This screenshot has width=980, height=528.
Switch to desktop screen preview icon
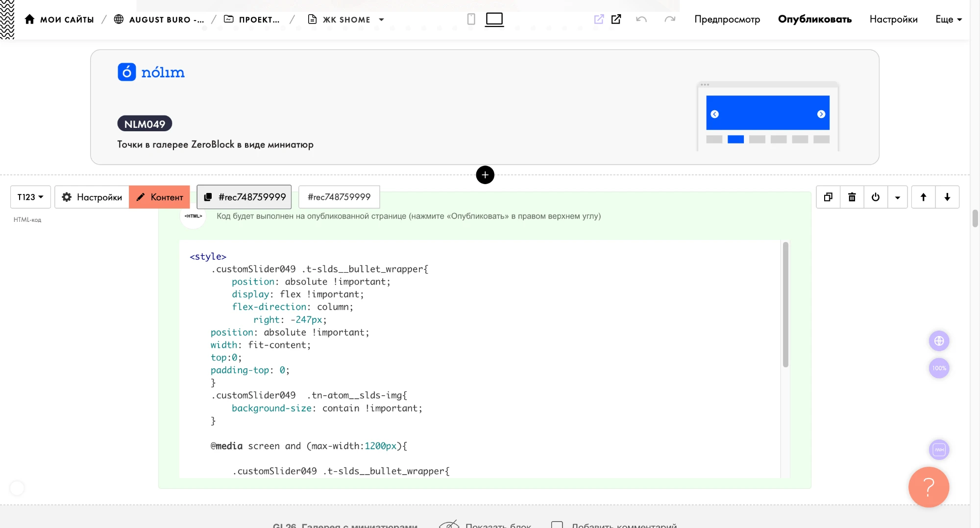pos(494,20)
